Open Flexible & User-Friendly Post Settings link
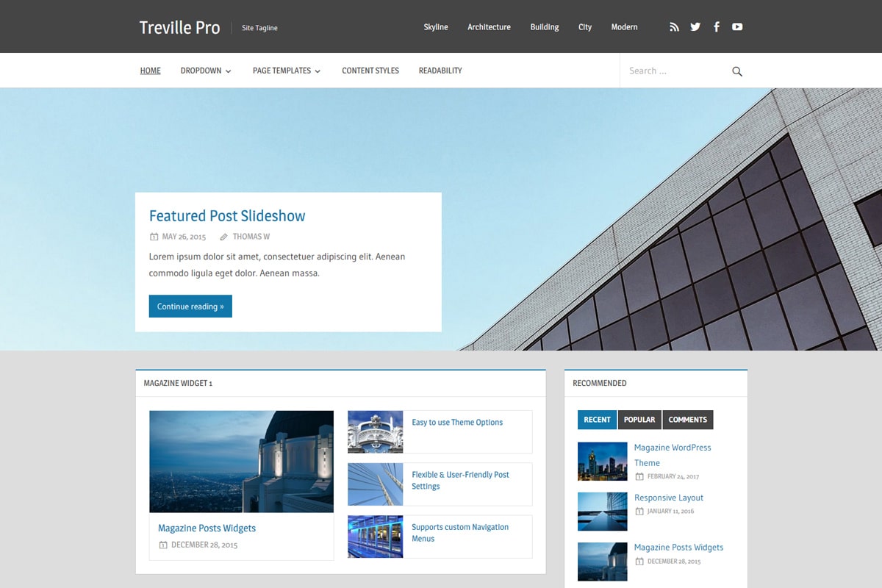The height and width of the screenshot is (588, 882). [x=460, y=481]
